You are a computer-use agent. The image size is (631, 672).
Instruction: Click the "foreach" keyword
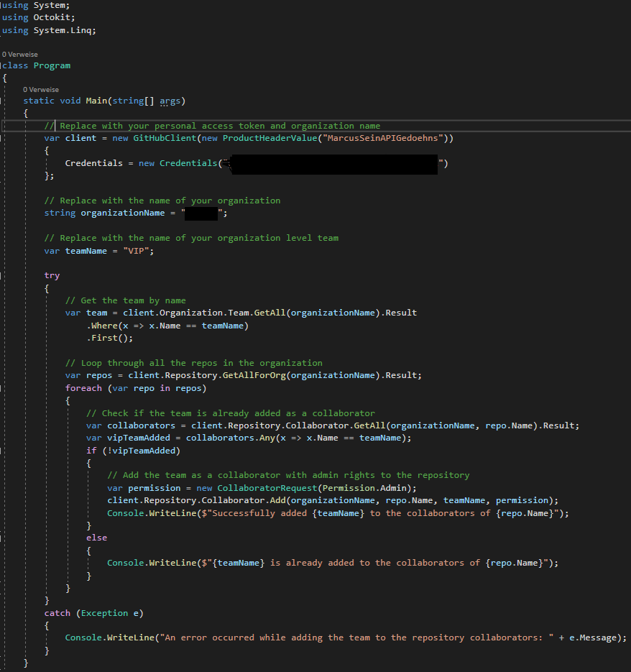[x=83, y=388]
